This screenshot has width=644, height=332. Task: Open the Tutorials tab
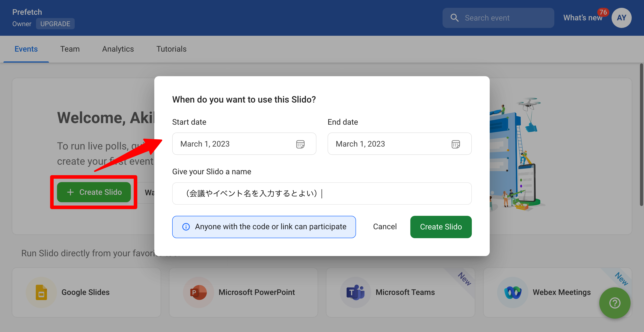click(x=171, y=49)
